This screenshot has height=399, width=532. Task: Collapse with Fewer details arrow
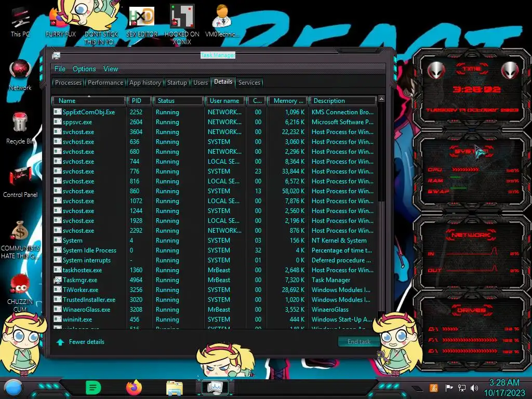point(60,342)
